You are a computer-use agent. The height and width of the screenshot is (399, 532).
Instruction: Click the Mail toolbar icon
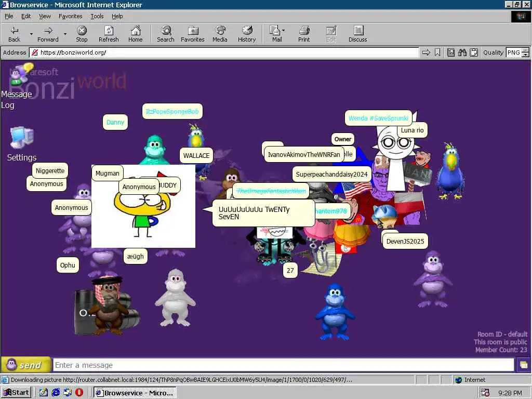click(x=275, y=34)
